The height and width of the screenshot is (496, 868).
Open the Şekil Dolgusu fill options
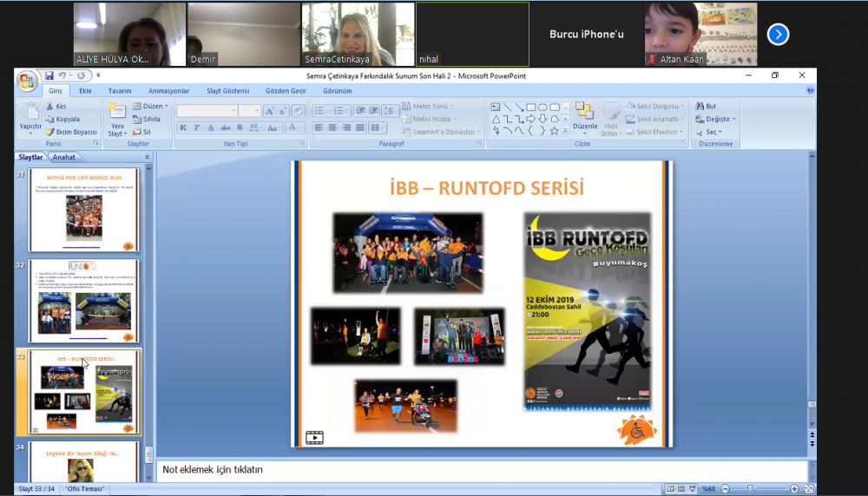(656, 106)
